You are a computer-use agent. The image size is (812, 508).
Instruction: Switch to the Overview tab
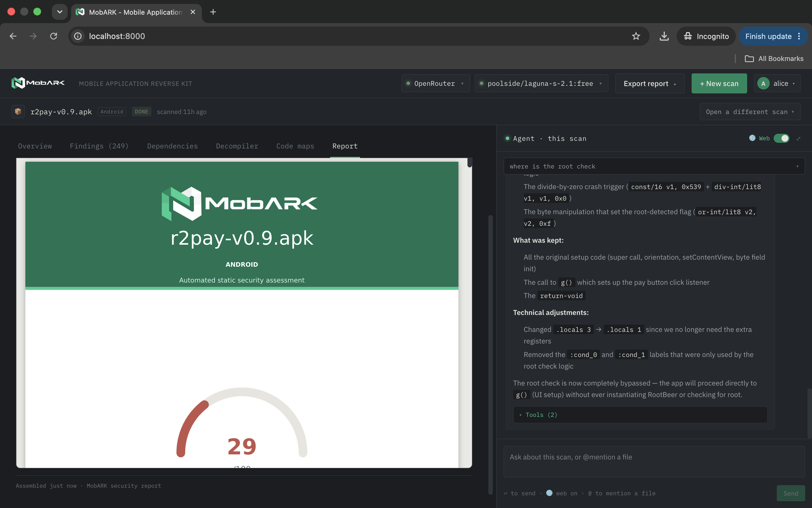click(35, 146)
